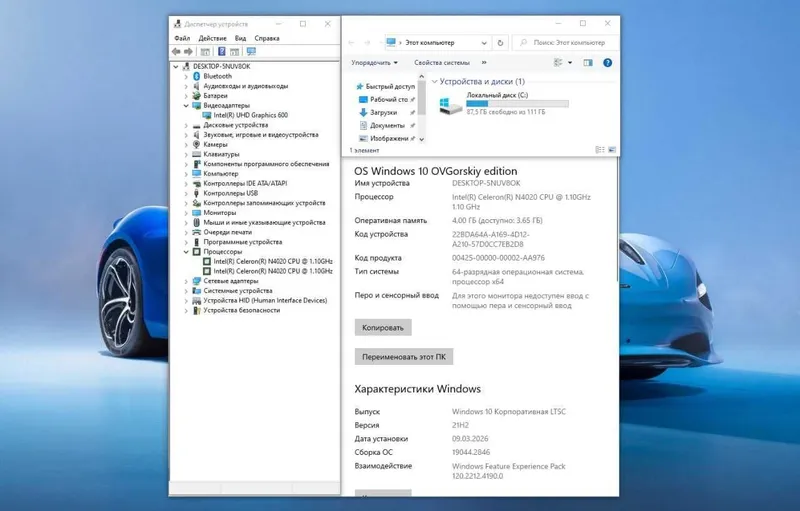The height and width of the screenshot is (511, 800).
Task: Open Изображения in Explorer sidebar
Action: [x=386, y=138]
